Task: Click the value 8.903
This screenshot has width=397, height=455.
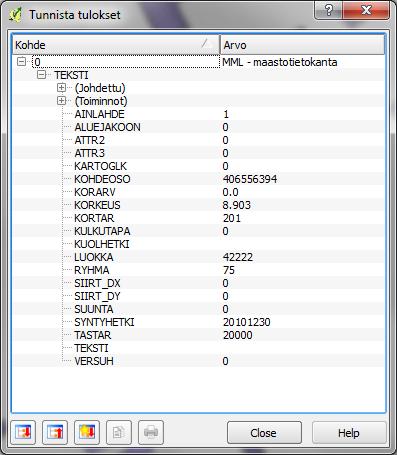Action: [236, 205]
